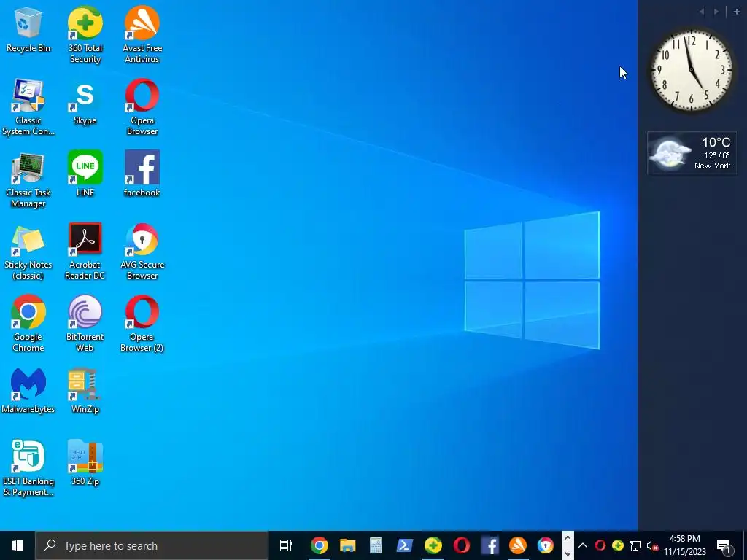The height and width of the screenshot is (560, 747).
Task: Select Classic System Control shortcut
Action: tap(28, 107)
